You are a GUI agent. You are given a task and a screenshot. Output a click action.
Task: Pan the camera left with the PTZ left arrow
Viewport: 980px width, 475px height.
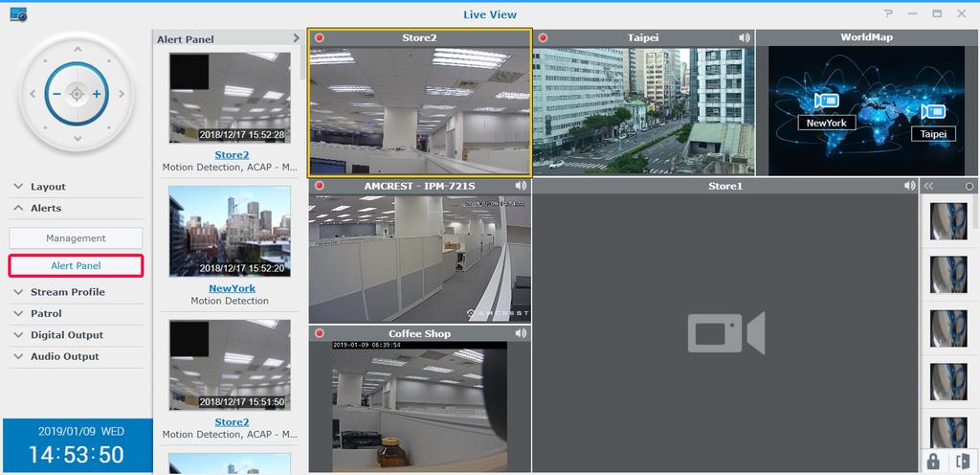(33, 95)
